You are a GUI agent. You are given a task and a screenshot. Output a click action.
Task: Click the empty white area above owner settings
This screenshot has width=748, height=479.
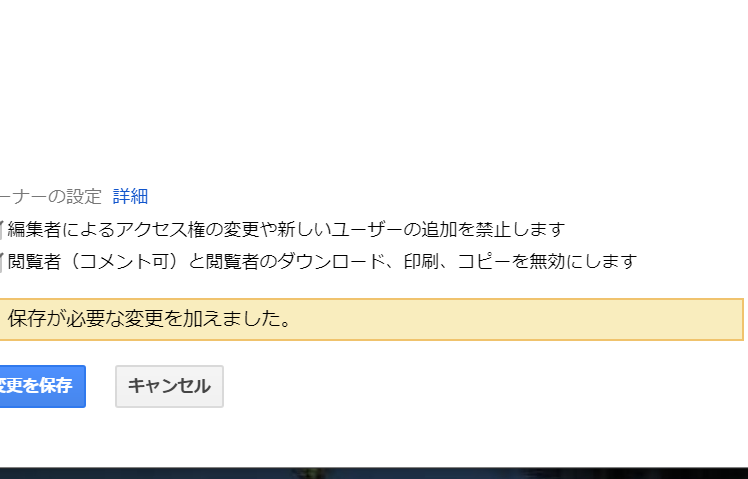click(x=374, y=91)
